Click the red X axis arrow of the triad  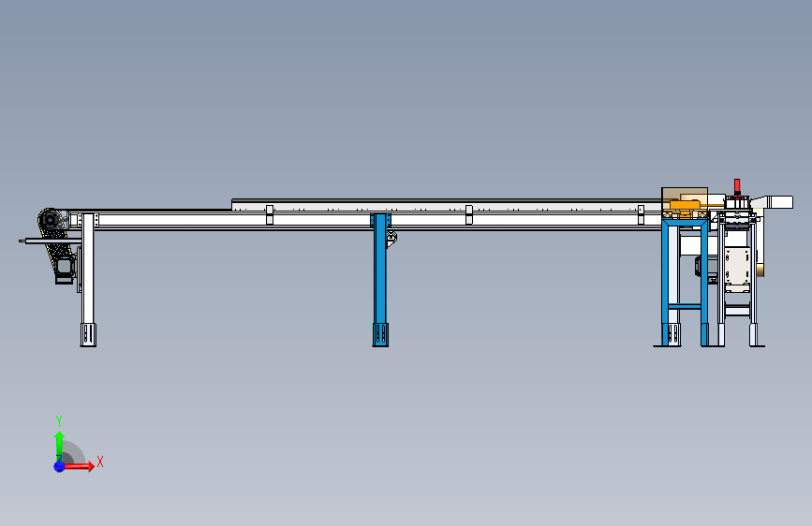[81, 466]
